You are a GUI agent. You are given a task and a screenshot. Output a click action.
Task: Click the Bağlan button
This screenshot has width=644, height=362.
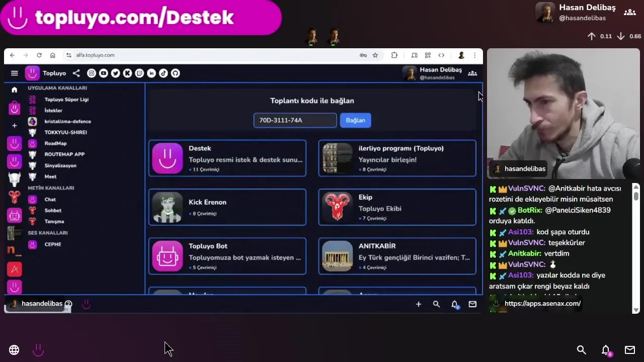(355, 120)
